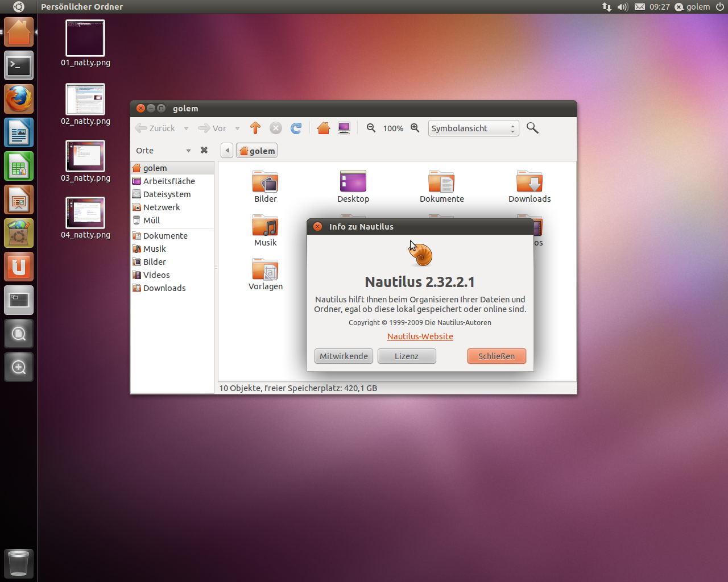Select Musik in the places sidebar
Image resolution: width=728 pixels, height=582 pixels.
154,248
